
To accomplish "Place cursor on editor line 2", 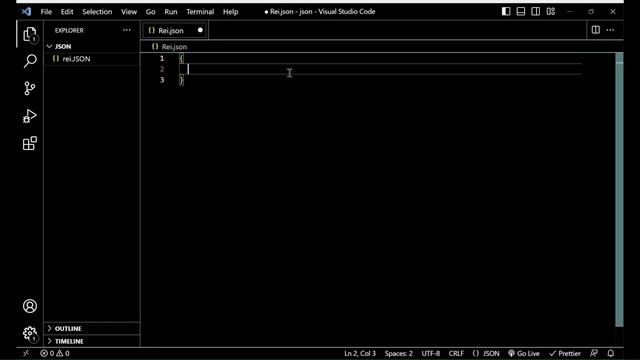I will tap(380, 69).
